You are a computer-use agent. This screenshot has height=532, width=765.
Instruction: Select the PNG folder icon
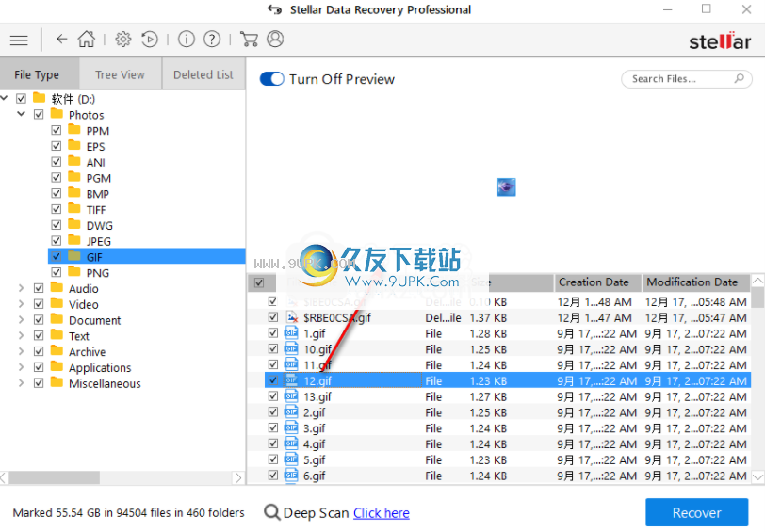(x=74, y=272)
